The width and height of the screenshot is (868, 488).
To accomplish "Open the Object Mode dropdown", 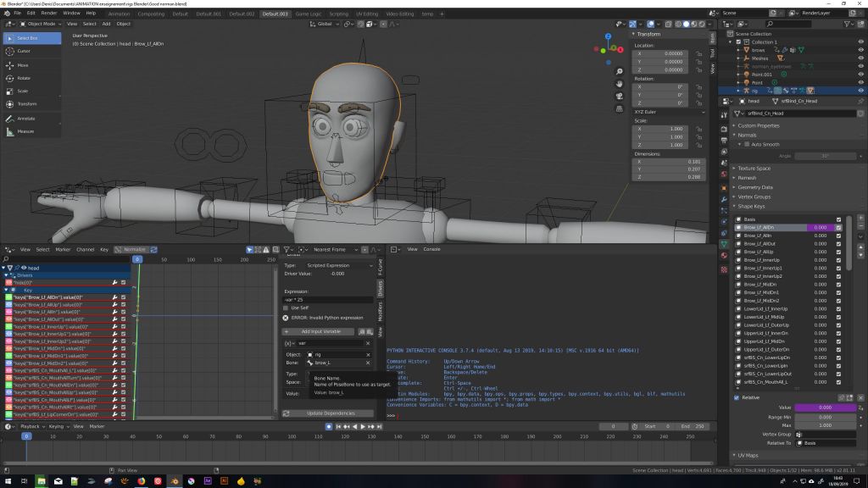I will (x=39, y=25).
